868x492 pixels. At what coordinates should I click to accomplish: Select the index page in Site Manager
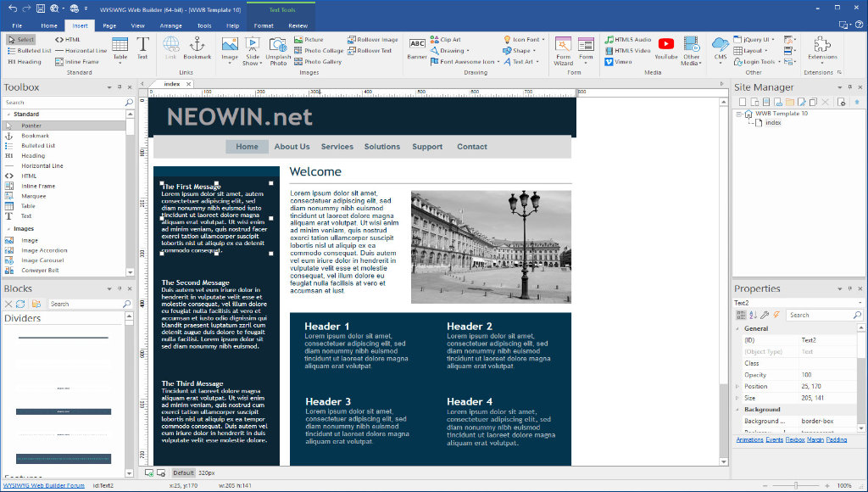click(x=773, y=122)
